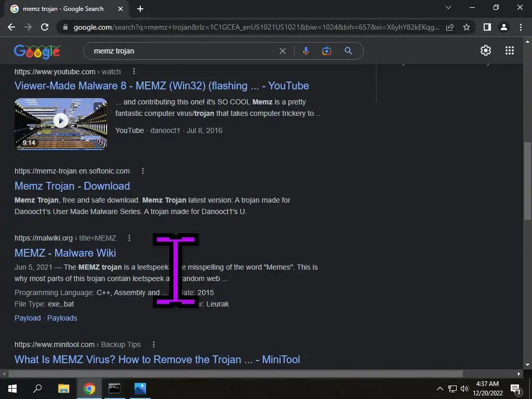
Task: Open more options for softonic result
Action: point(143,171)
